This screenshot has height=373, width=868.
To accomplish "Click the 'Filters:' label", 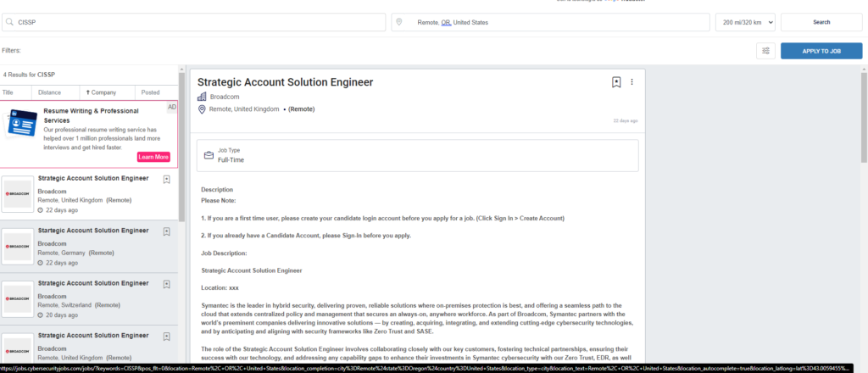I will 11,50.
